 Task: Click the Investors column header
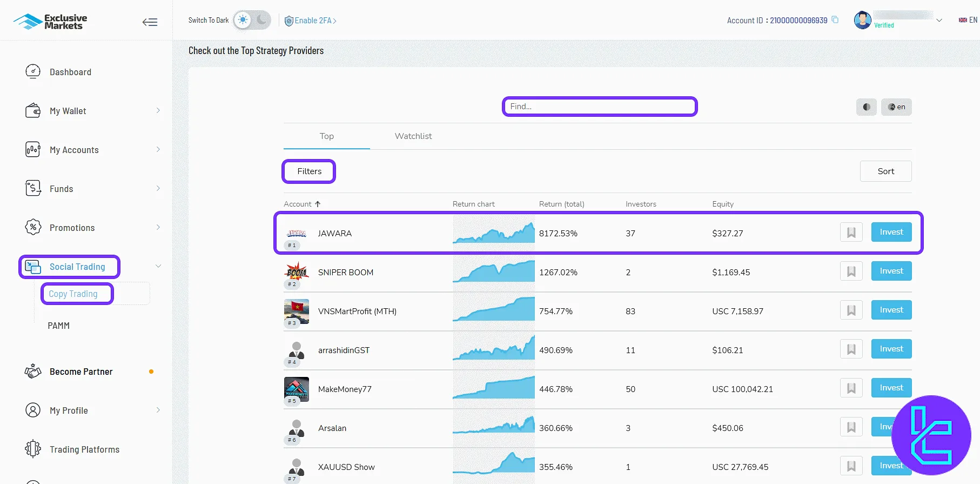[641, 204]
